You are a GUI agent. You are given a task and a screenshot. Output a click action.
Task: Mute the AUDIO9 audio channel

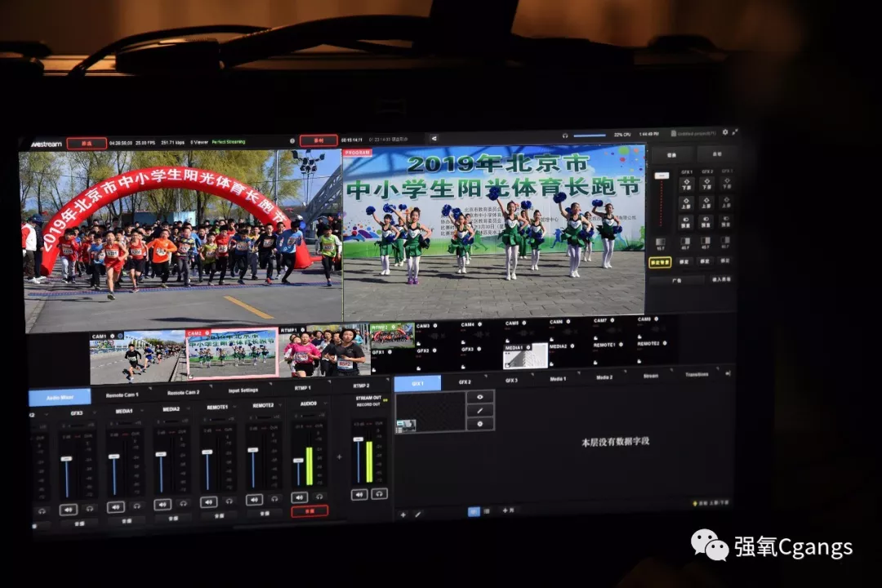(299, 497)
